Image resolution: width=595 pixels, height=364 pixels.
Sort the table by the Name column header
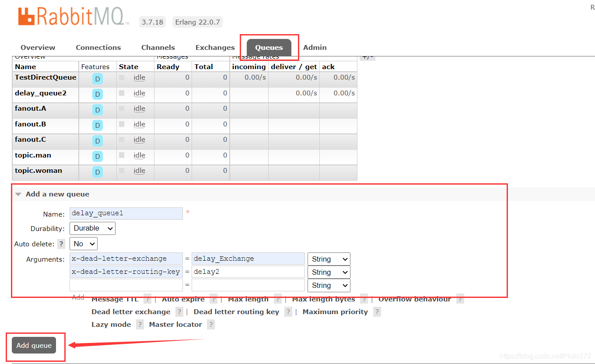click(x=25, y=67)
